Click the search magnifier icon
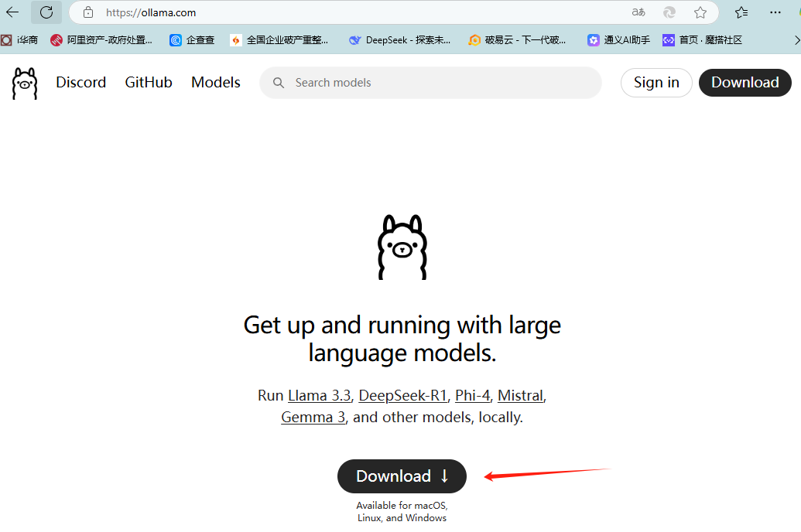Image resolution: width=801 pixels, height=532 pixels. click(279, 83)
